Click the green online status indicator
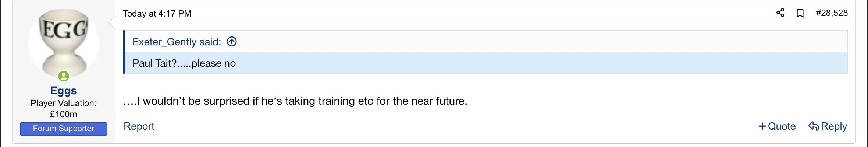This screenshot has height=147, width=868. tap(64, 76)
